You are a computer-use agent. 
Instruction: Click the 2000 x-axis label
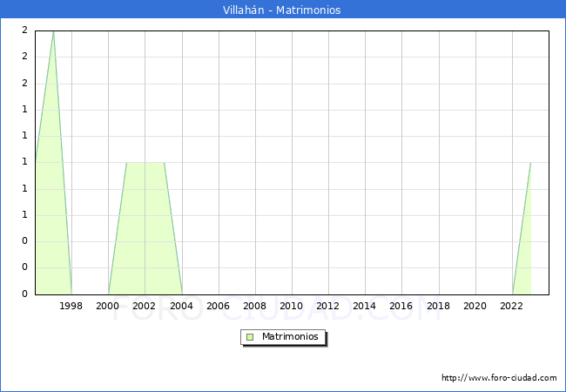point(107,306)
